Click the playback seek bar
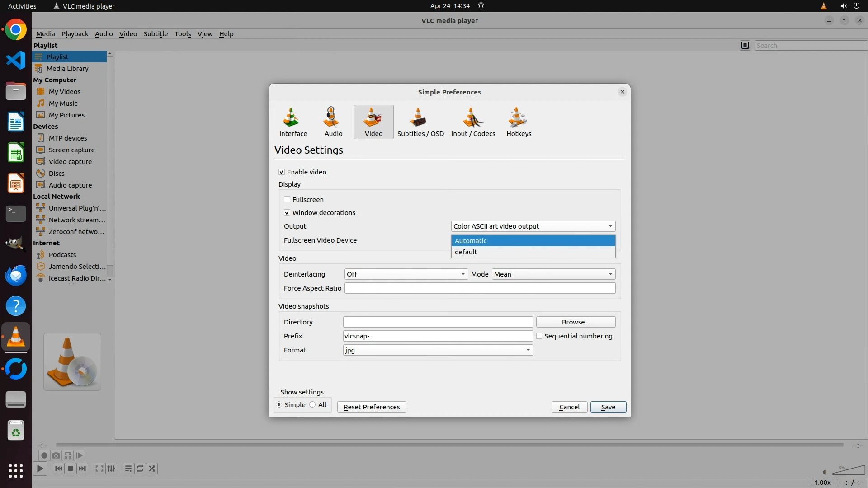 [x=449, y=445]
